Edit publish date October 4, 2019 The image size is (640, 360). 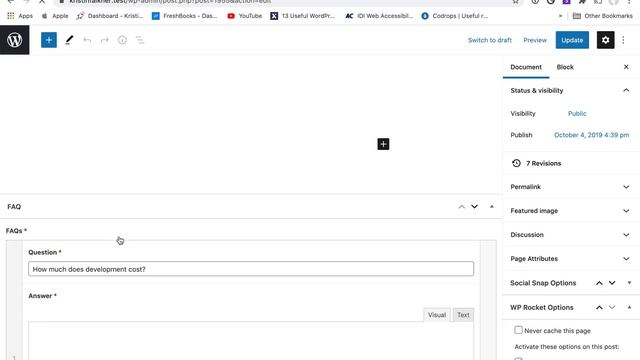coord(591,135)
